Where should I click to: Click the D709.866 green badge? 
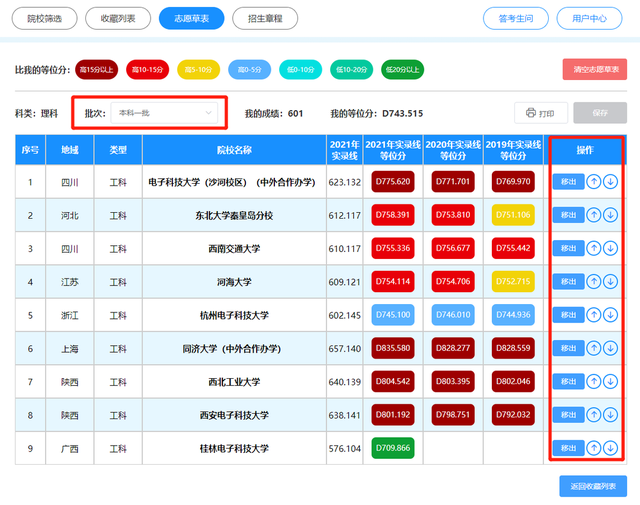coord(393,448)
